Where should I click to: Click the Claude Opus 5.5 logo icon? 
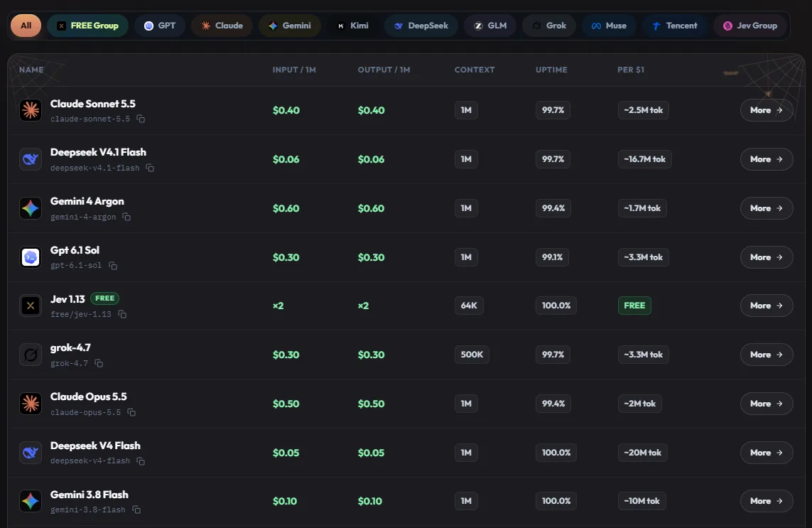[31, 404]
